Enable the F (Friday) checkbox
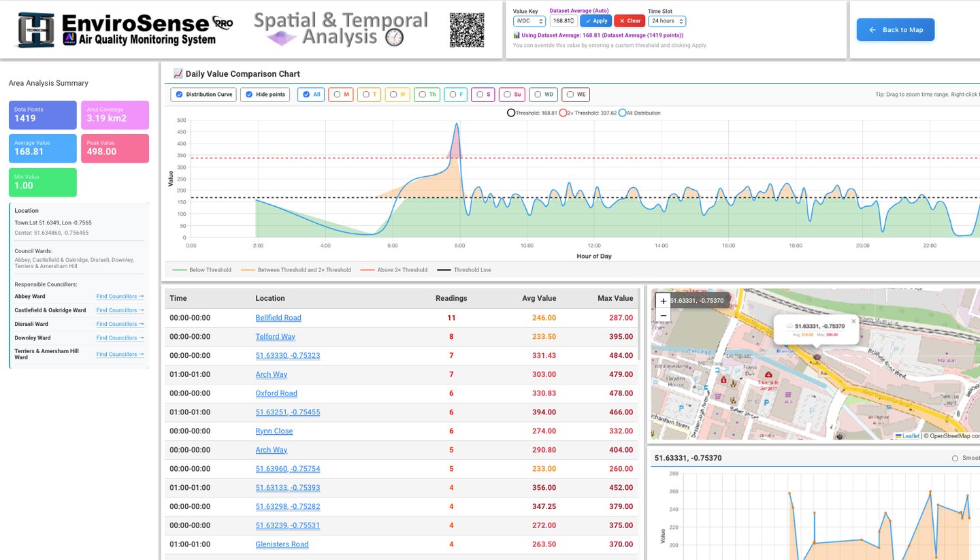Screen dimensions: 980x560 [x=453, y=95]
